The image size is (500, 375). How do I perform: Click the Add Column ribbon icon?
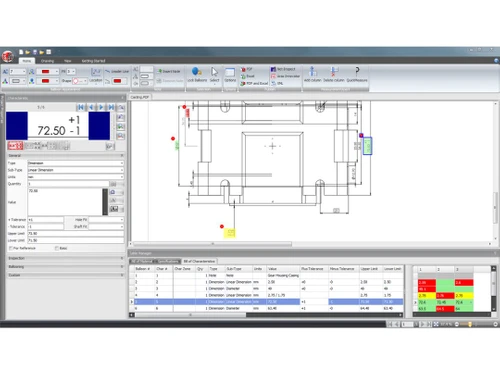312,74
